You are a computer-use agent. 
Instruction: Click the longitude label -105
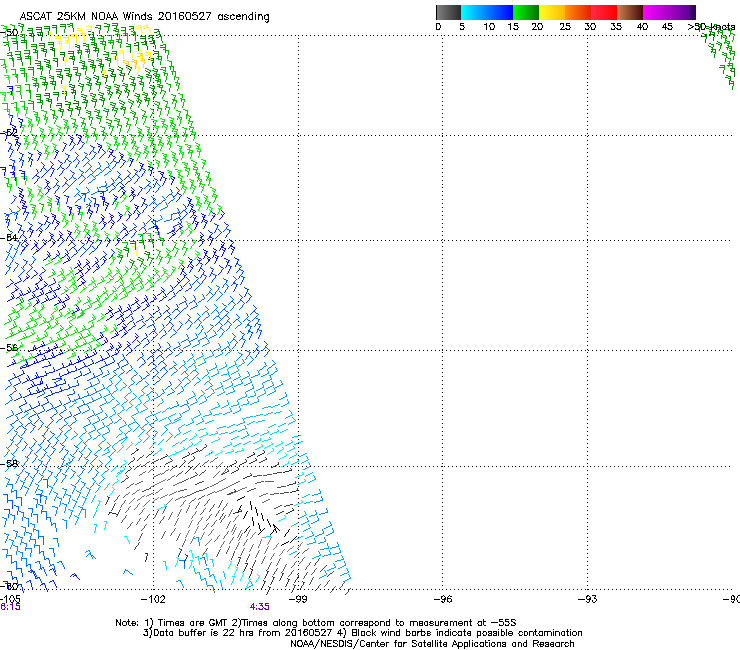[x=10, y=599]
